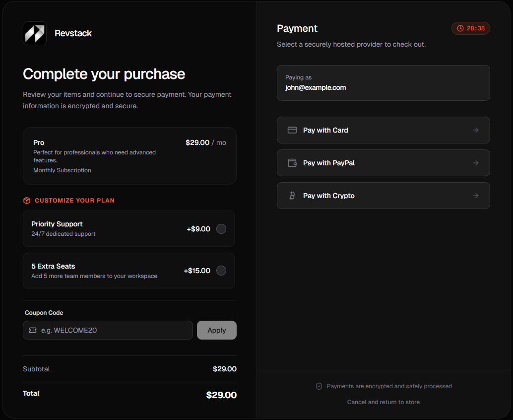Choose Pay with Card checkout option

tap(383, 130)
